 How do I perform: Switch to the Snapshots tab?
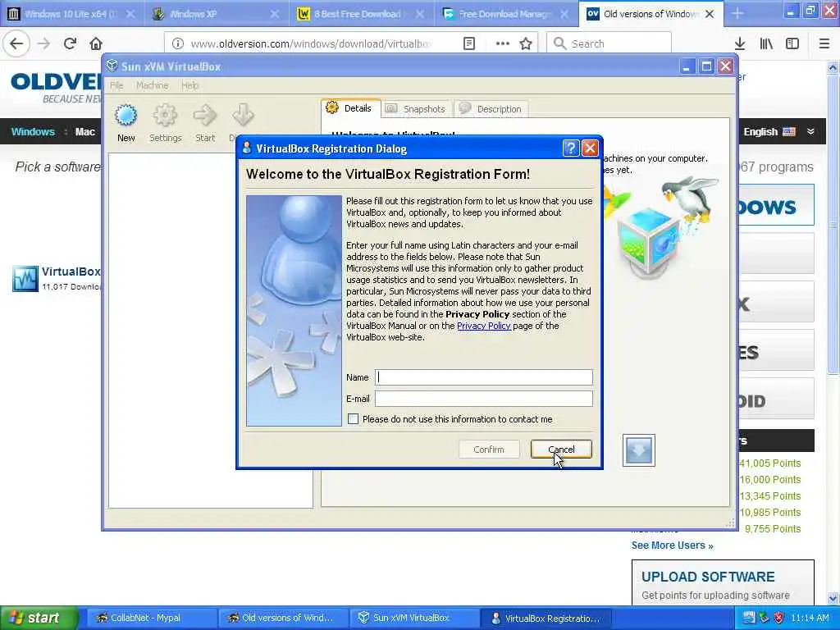417,109
